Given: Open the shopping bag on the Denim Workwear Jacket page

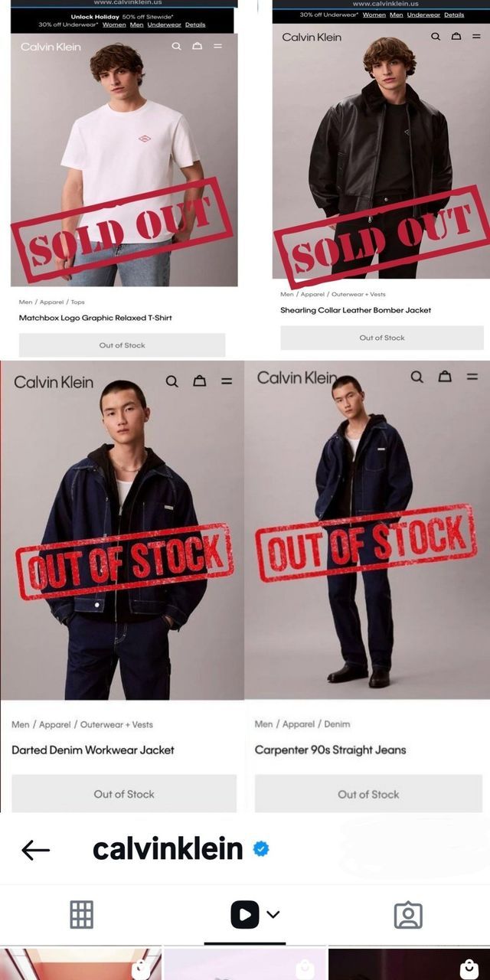Looking at the screenshot, I should coord(199,381).
